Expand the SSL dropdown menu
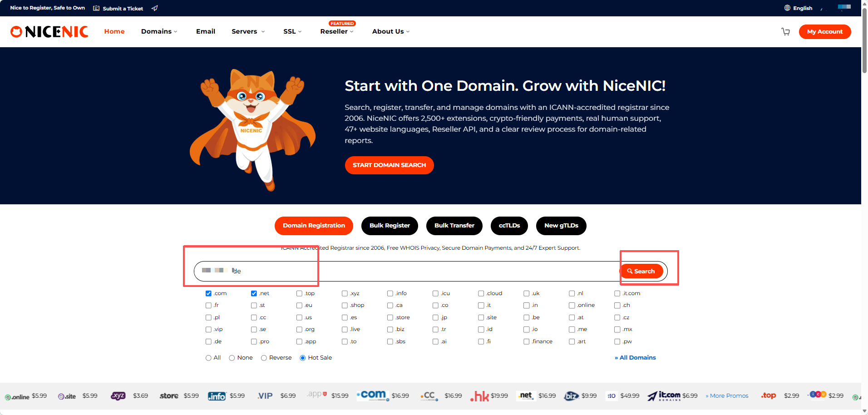Screen dimensions: 868x415 tap(292, 31)
